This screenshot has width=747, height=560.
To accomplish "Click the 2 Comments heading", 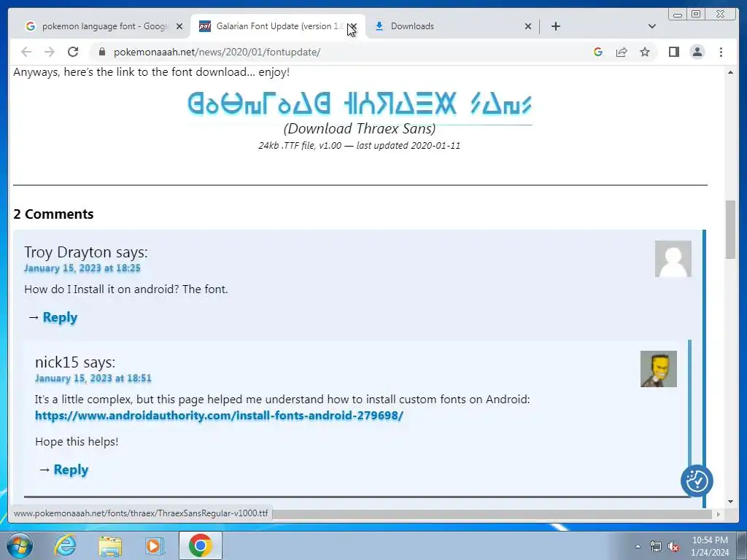I will pos(53,214).
